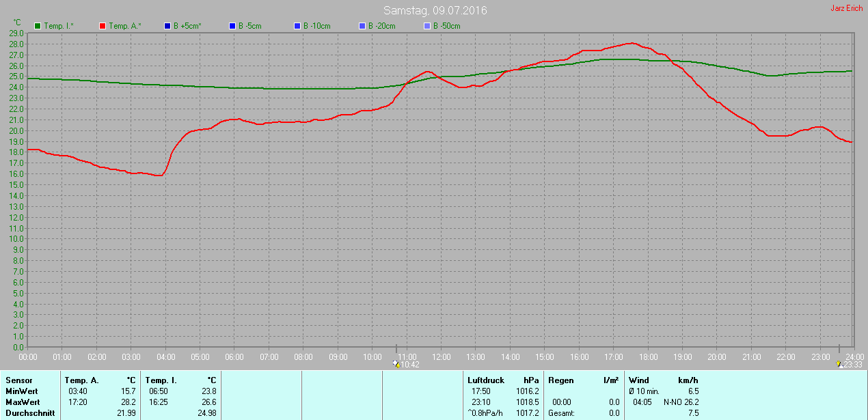Select the Luftdruck column header
The image size is (868, 420).
486,380
